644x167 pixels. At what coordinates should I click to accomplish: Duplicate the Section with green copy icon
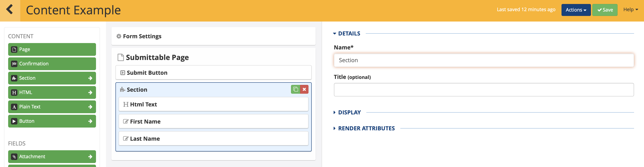point(296,89)
